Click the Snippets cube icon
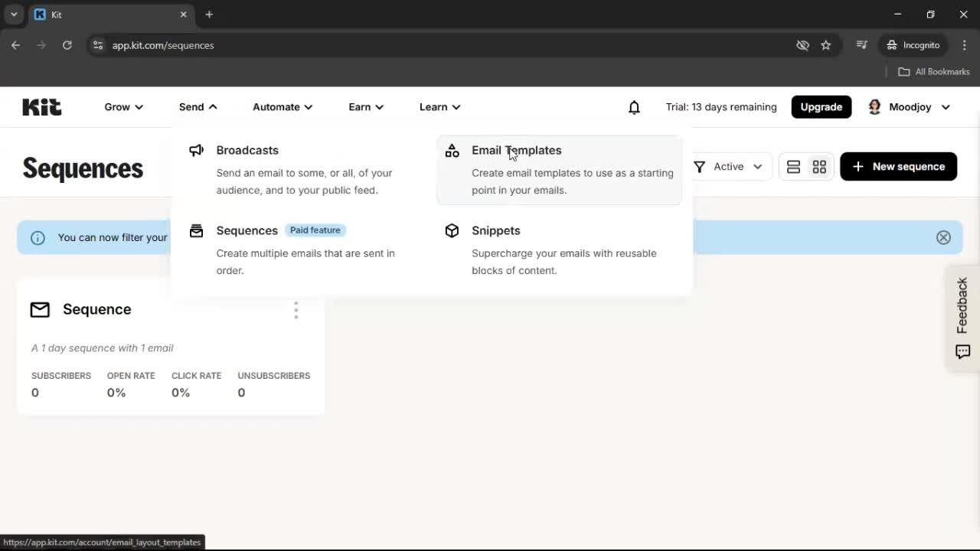980x551 pixels. (x=452, y=230)
